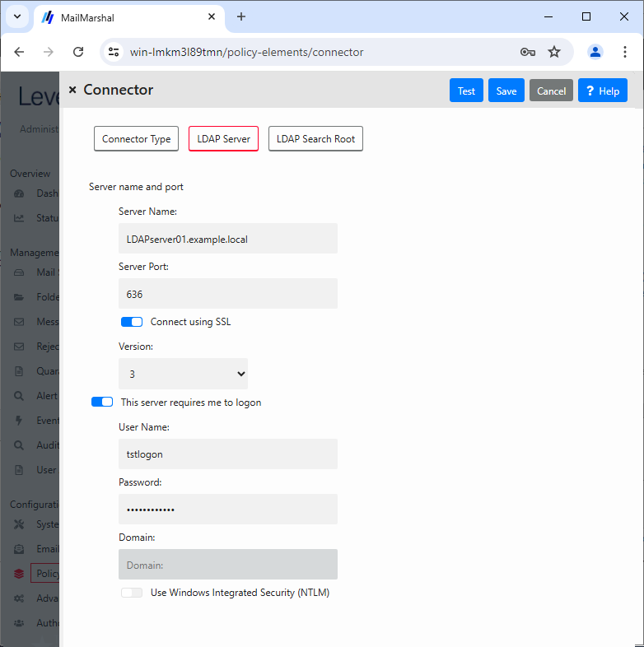Image resolution: width=644 pixels, height=647 pixels.
Task: Go back in browser history
Action: 19,52
